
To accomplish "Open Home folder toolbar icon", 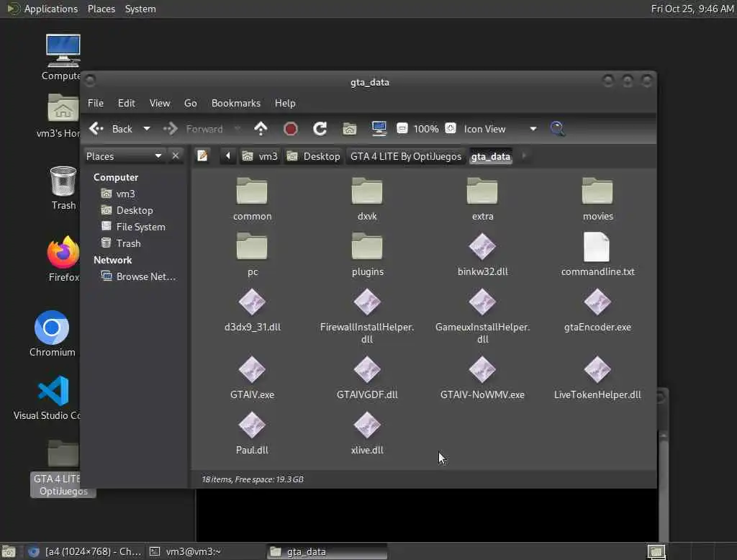I will 349,129.
